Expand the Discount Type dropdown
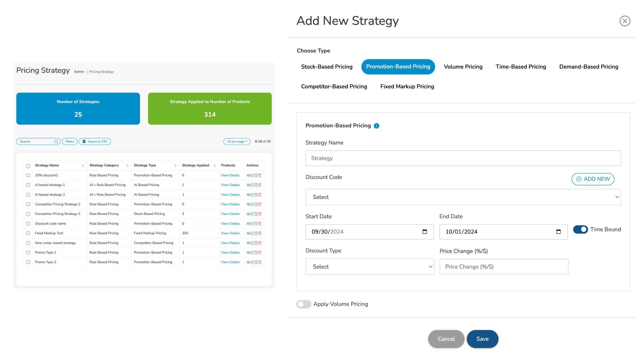Screen dimensions: 644x362 [370, 267]
